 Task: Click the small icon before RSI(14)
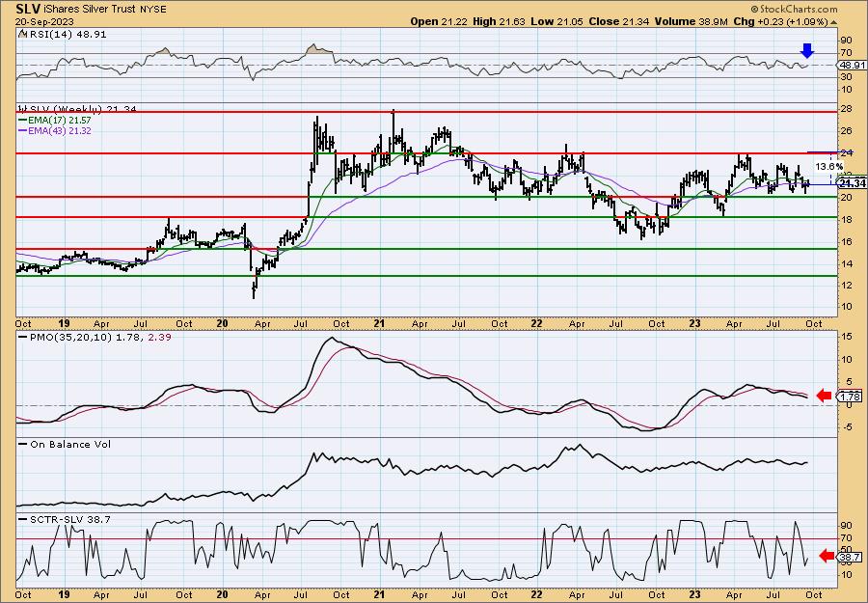(22, 34)
